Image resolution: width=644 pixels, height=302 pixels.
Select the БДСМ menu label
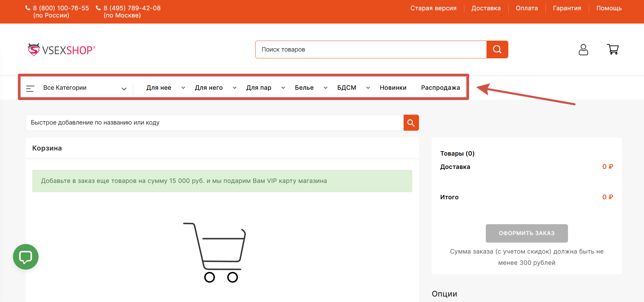click(347, 88)
